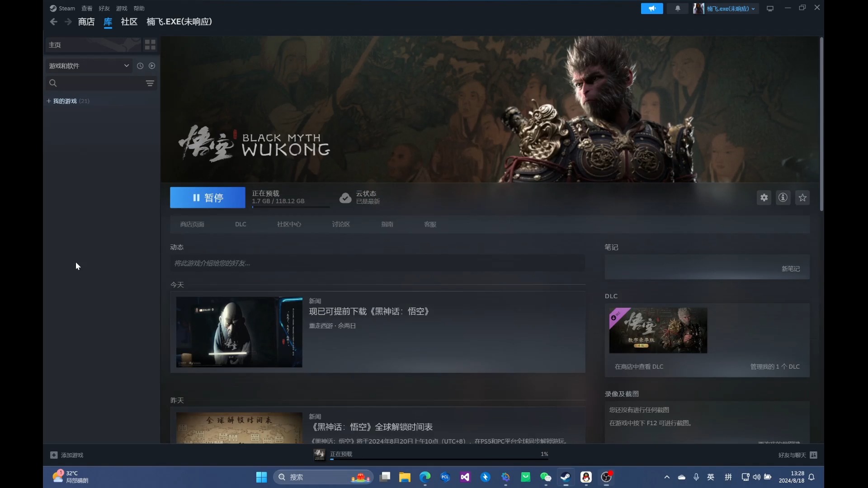
Task: Open 现已可提前下载《黑神话：悟空》 news title
Action: (x=369, y=311)
